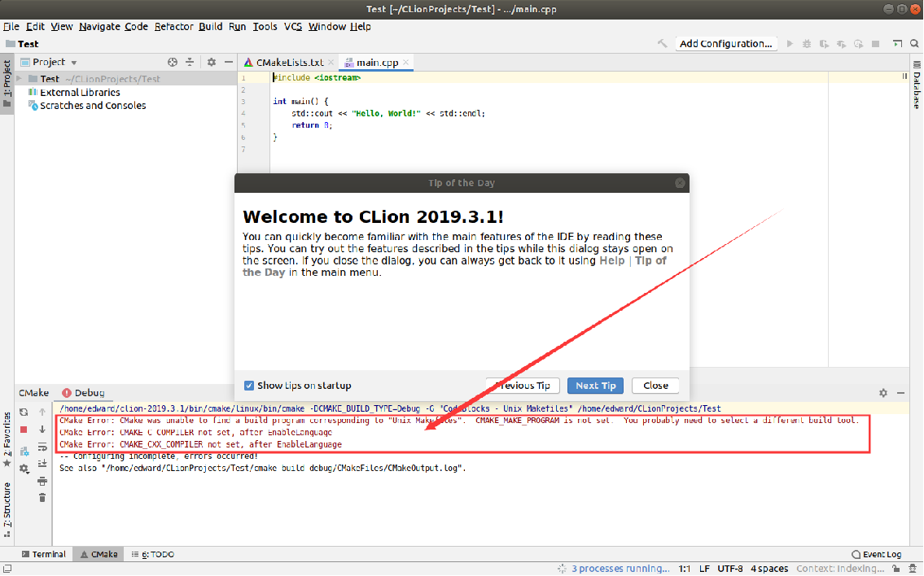Screen dimensions: 924x576
Task: Click the CMakeOutput.log path line
Action: click(x=263, y=469)
